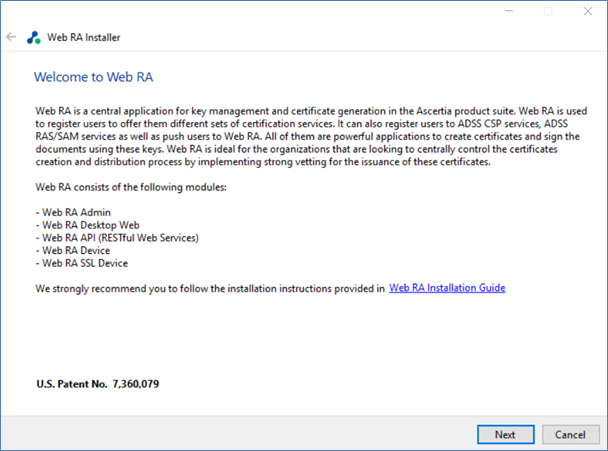The image size is (608, 451).
Task: Click the Web RA Installer logo icon
Action: (x=34, y=37)
